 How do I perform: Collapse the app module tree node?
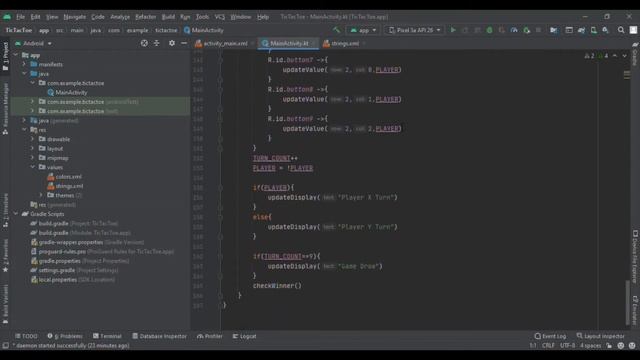point(16,55)
